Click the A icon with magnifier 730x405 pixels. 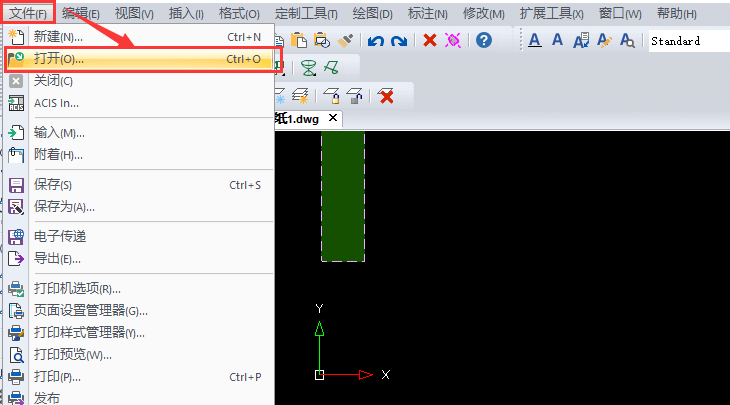coord(627,40)
